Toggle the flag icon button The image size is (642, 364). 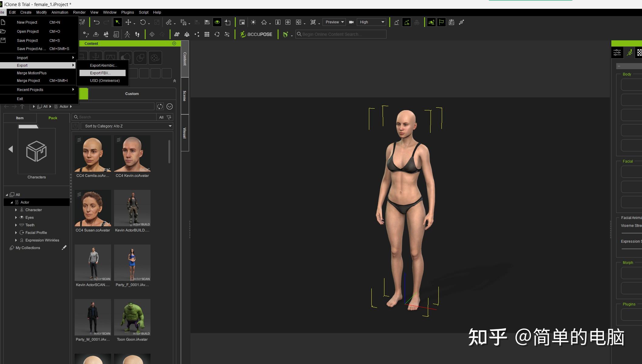[x=441, y=22]
